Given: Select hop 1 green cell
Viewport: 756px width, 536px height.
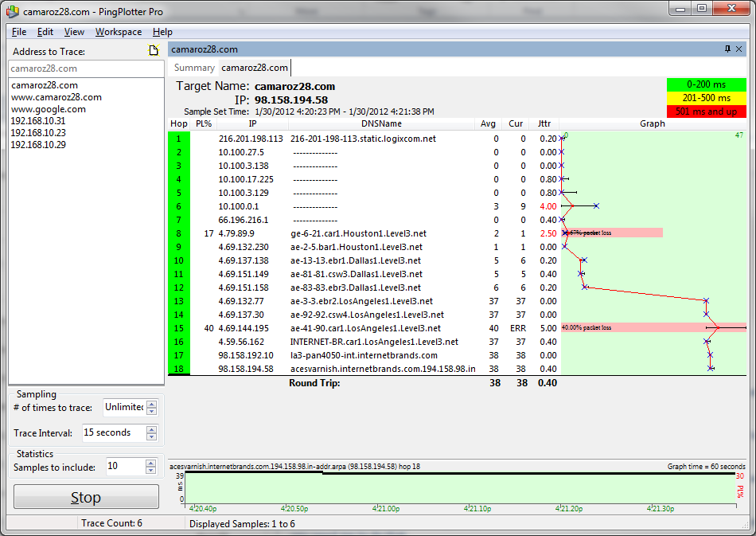Looking at the screenshot, I should coord(179,139).
